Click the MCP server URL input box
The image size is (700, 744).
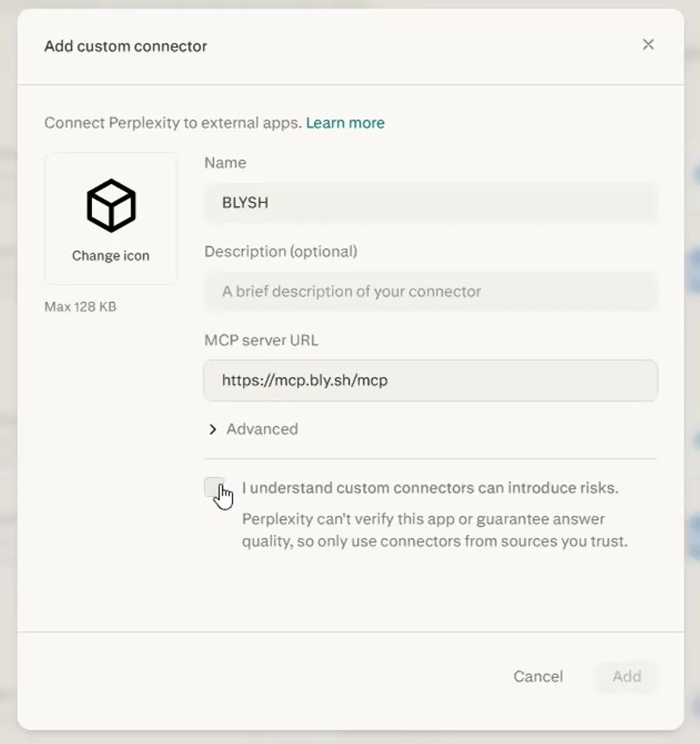coord(430,380)
